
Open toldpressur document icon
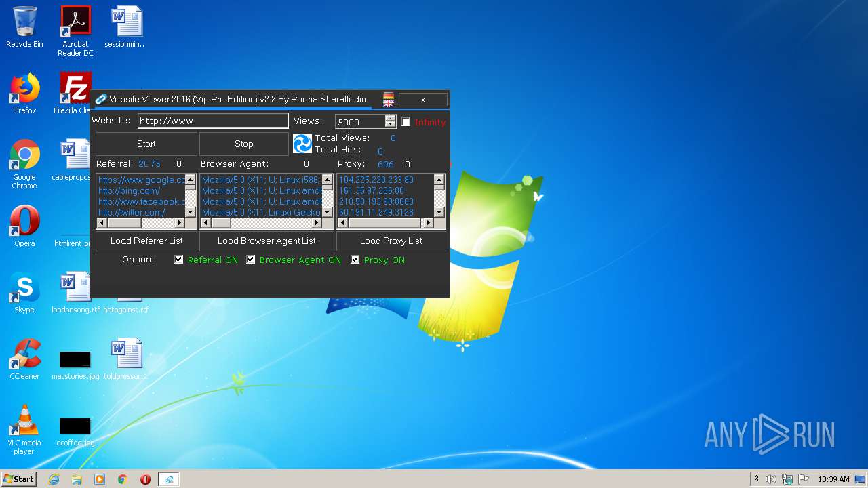pos(126,359)
